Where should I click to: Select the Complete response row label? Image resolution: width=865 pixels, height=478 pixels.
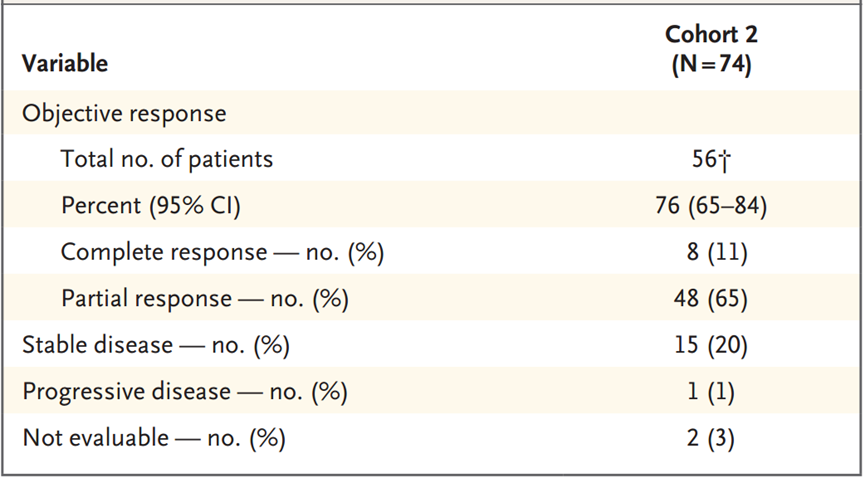pyautogui.click(x=222, y=252)
